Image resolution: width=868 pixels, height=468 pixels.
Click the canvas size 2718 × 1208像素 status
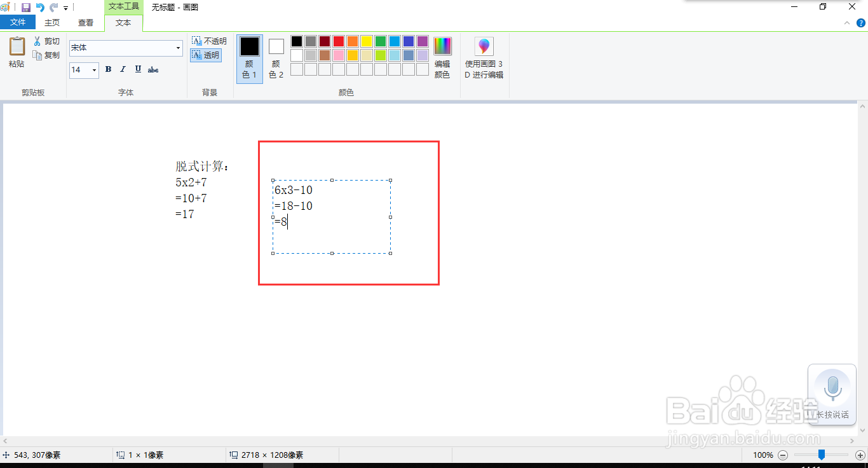[x=267, y=455]
